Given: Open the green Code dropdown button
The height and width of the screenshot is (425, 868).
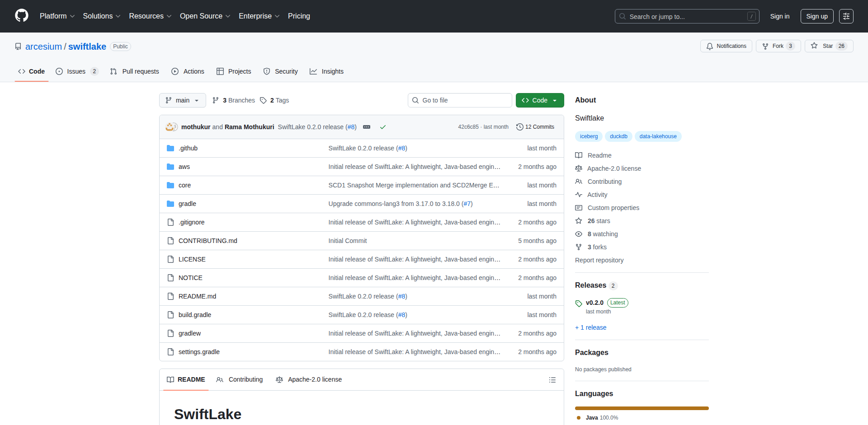Looking at the screenshot, I should pyautogui.click(x=540, y=100).
